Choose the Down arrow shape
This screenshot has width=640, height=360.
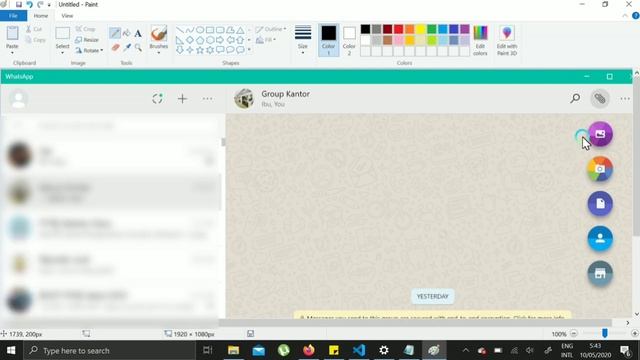pyautogui.click(x=180, y=50)
